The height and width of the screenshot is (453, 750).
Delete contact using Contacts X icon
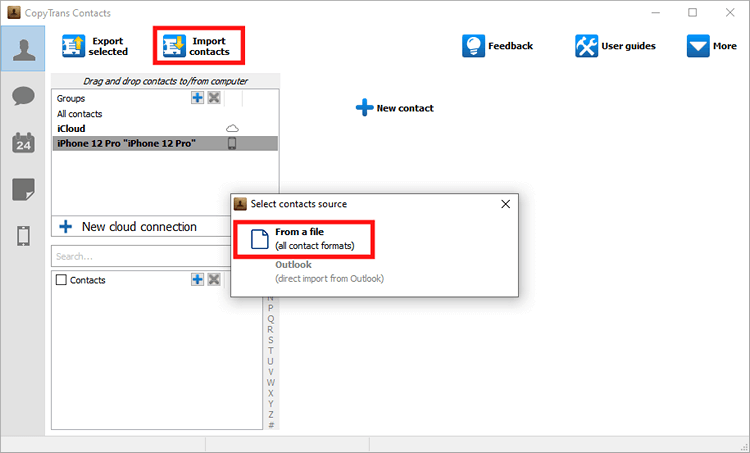pyautogui.click(x=214, y=279)
